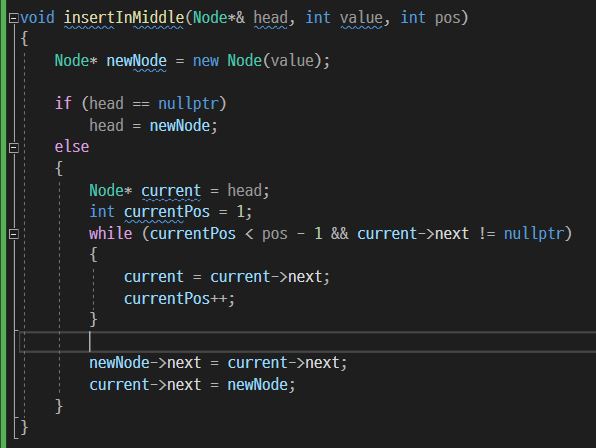Viewport: 596px width, 448px height.
Task: Click the pos parameter in signature
Action: coord(447,17)
